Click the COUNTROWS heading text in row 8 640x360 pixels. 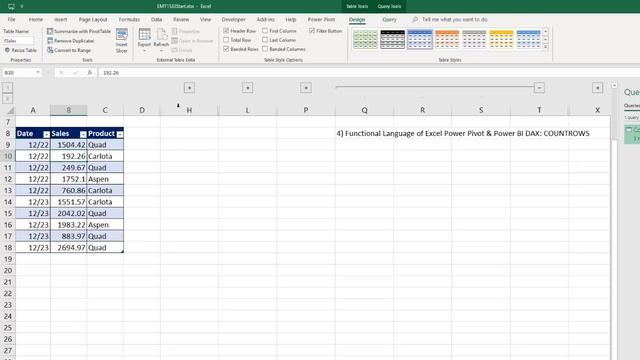tap(463, 133)
